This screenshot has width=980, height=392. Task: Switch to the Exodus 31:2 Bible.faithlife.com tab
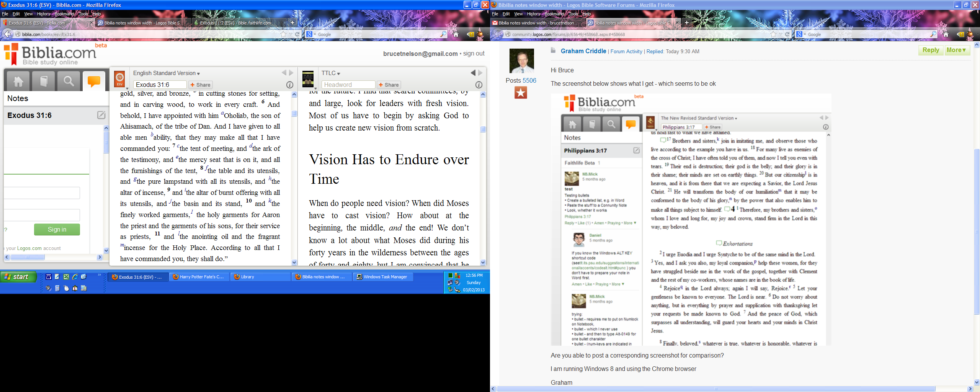(x=239, y=23)
